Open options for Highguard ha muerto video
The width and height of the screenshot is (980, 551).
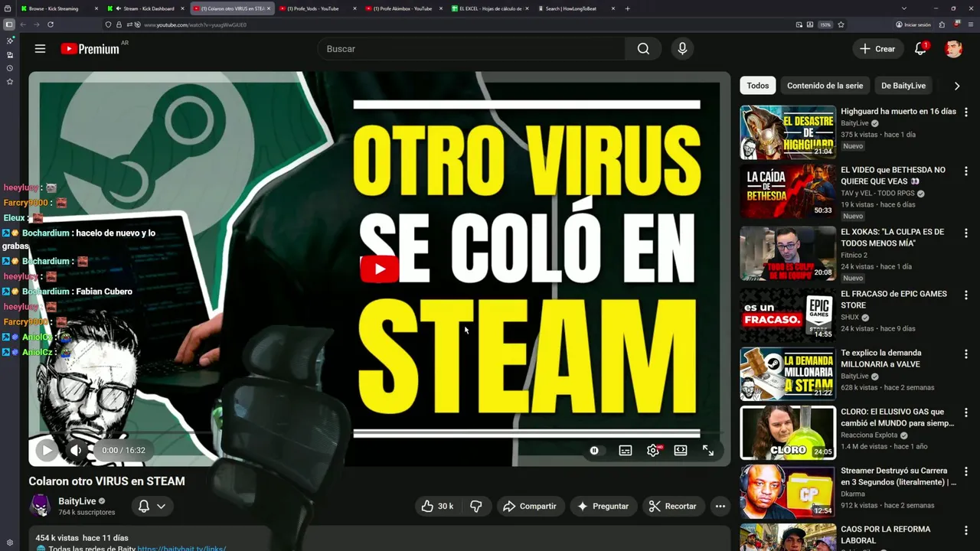pos(965,112)
